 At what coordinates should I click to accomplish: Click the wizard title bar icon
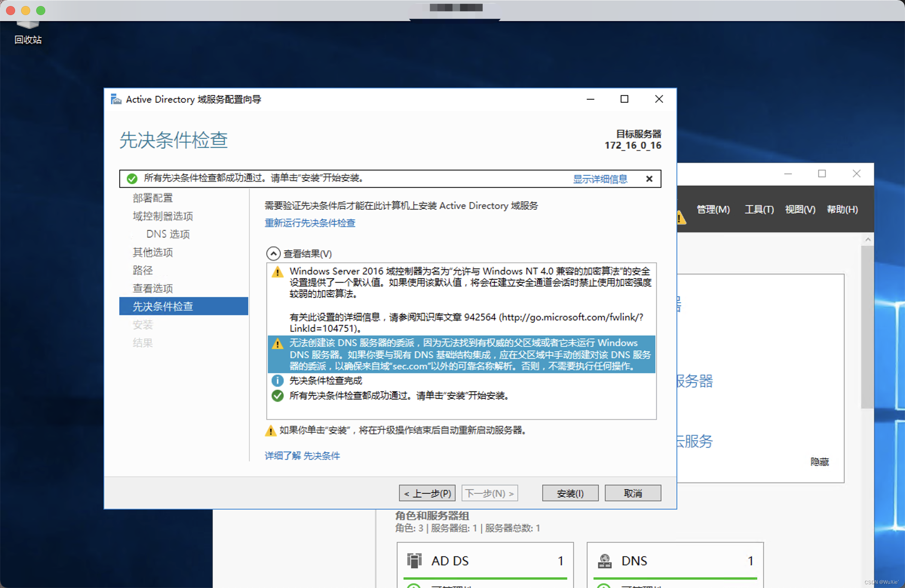coord(116,99)
